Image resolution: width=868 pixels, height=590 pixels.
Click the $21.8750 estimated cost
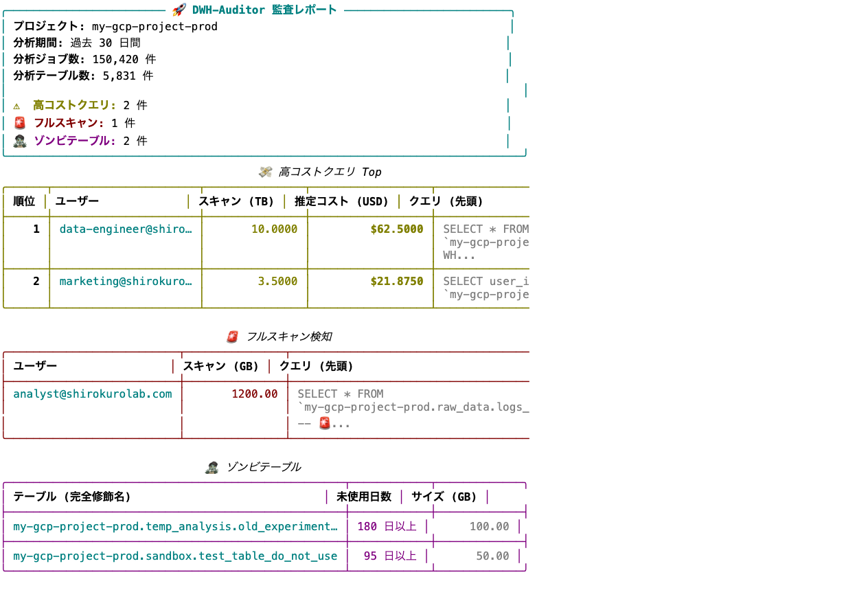397,282
